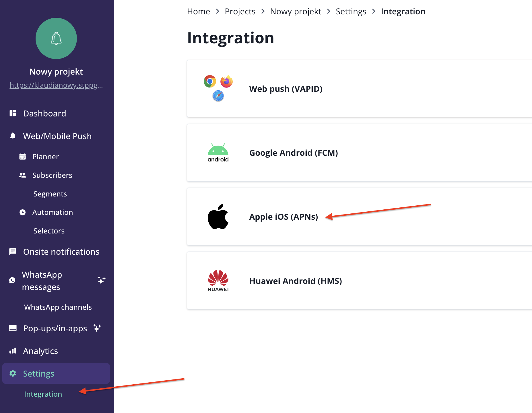Click the Subscribers people icon

click(22, 175)
